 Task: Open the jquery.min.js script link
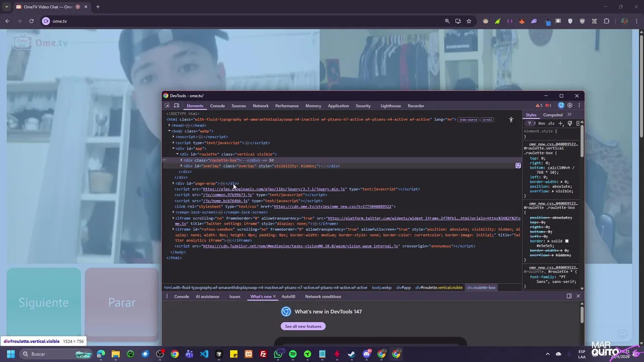[x=274, y=189]
